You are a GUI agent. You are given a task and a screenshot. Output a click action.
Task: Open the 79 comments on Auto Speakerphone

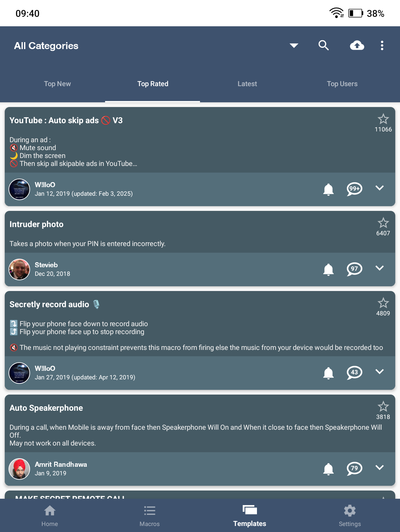pyautogui.click(x=354, y=469)
